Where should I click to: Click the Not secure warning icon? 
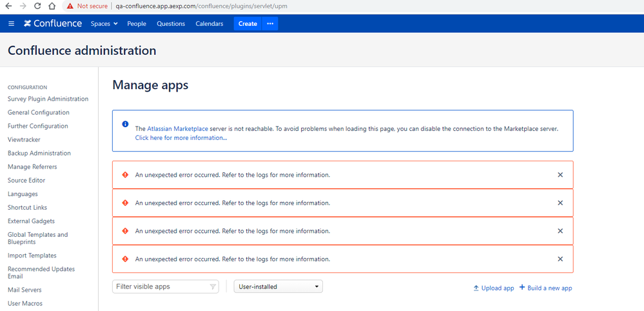tap(70, 6)
